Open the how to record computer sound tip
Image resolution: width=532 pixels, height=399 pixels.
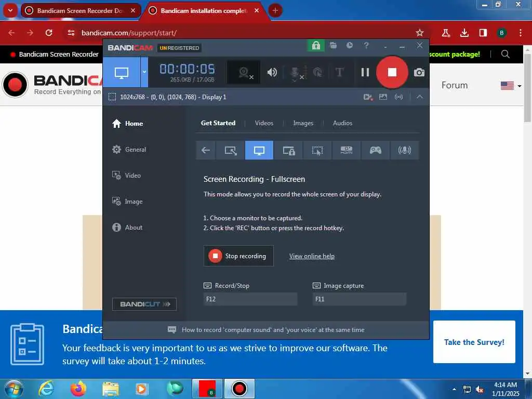(x=266, y=330)
